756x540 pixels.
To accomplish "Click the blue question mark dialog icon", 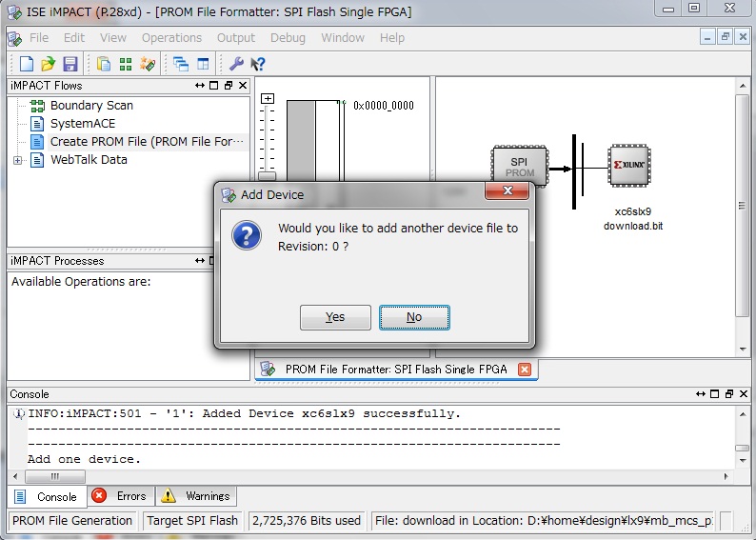I will pyautogui.click(x=247, y=235).
